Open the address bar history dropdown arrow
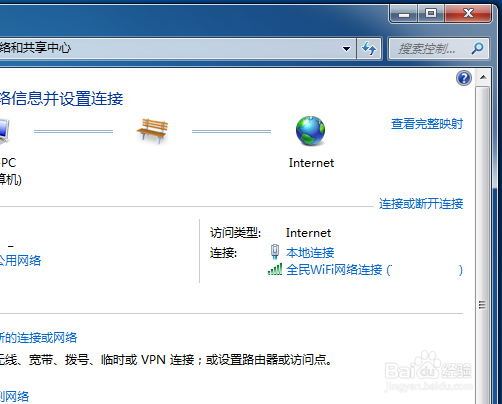 click(x=346, y=49)
